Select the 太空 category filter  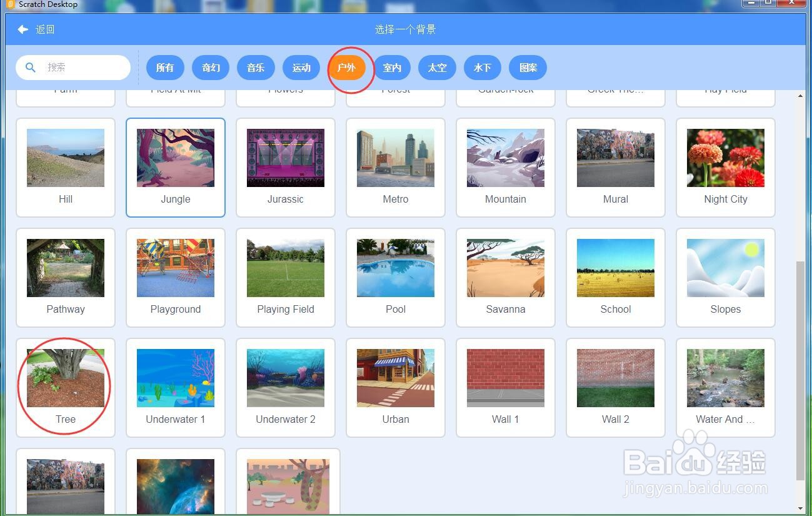(437, 68)
